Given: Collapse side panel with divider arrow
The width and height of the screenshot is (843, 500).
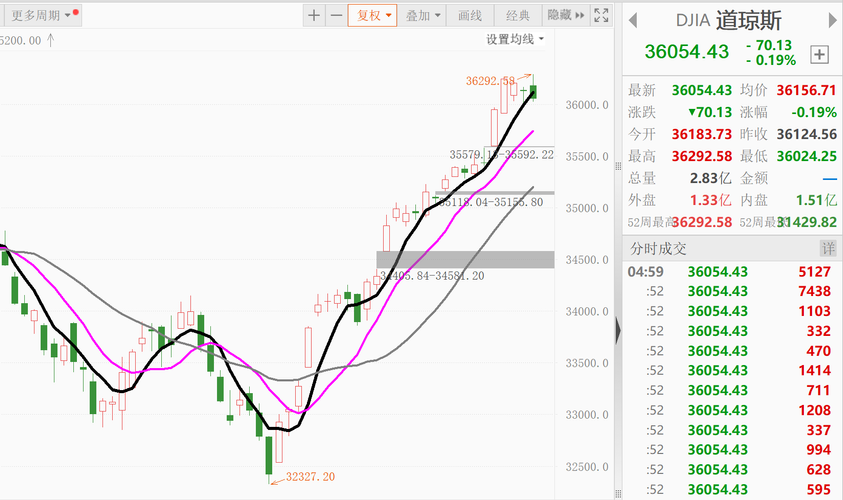Looking at the screenshot, I should click(618, 330).
